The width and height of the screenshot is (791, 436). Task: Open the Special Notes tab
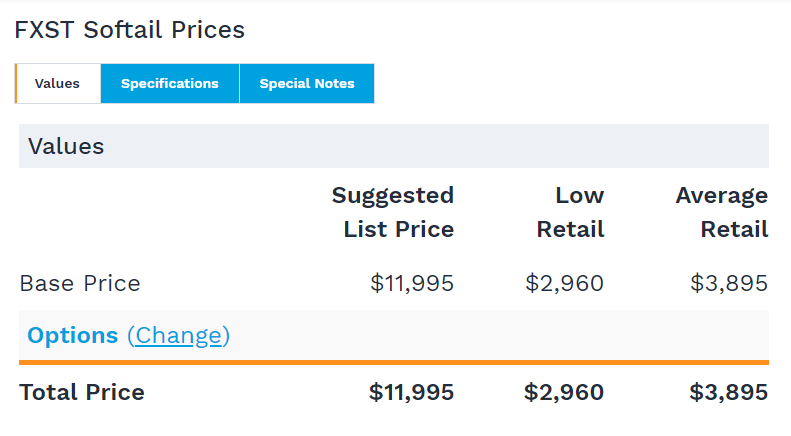307,84
